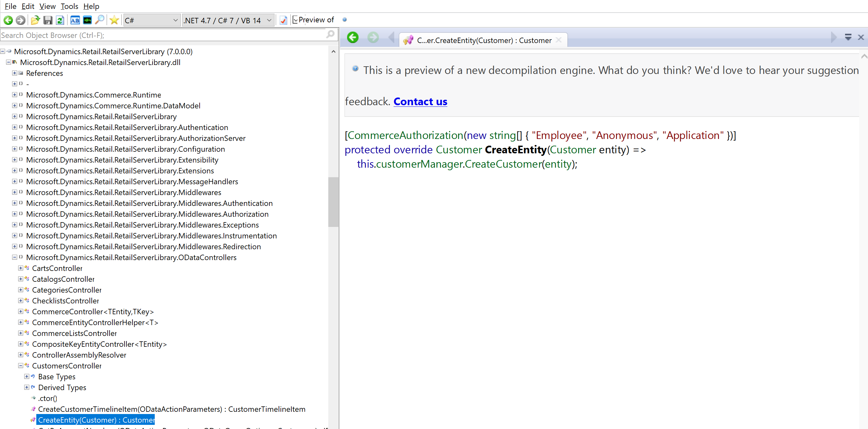Viewport: 868px width, 429px height.
Task: Click the blue AB toolbar icon
Action: [x=75, y=20]
